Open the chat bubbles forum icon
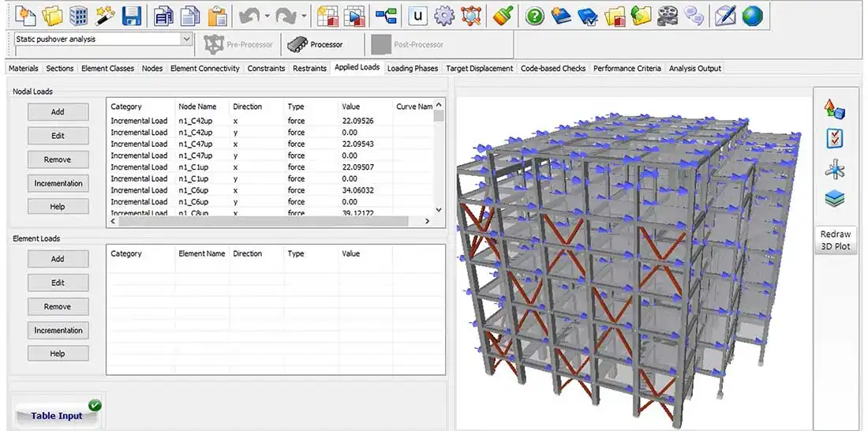 694,16
